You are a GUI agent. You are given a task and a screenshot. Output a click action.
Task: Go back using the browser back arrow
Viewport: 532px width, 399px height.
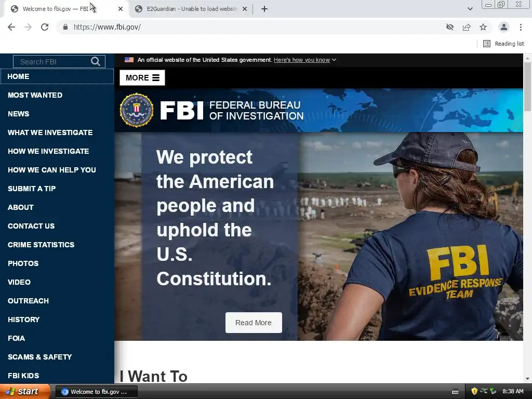coord(11,27)
